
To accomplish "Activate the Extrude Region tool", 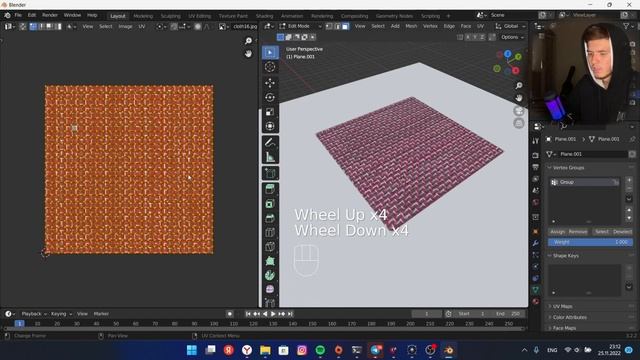I will pyautogui.click(x=270, y=189).
